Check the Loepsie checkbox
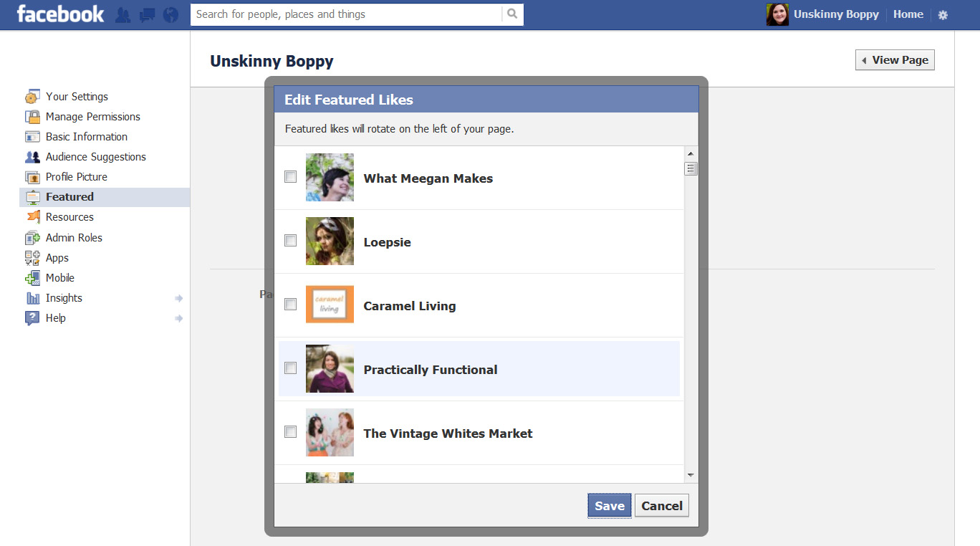The height and width of the screenshot is (546, 980). coord(290,241)
